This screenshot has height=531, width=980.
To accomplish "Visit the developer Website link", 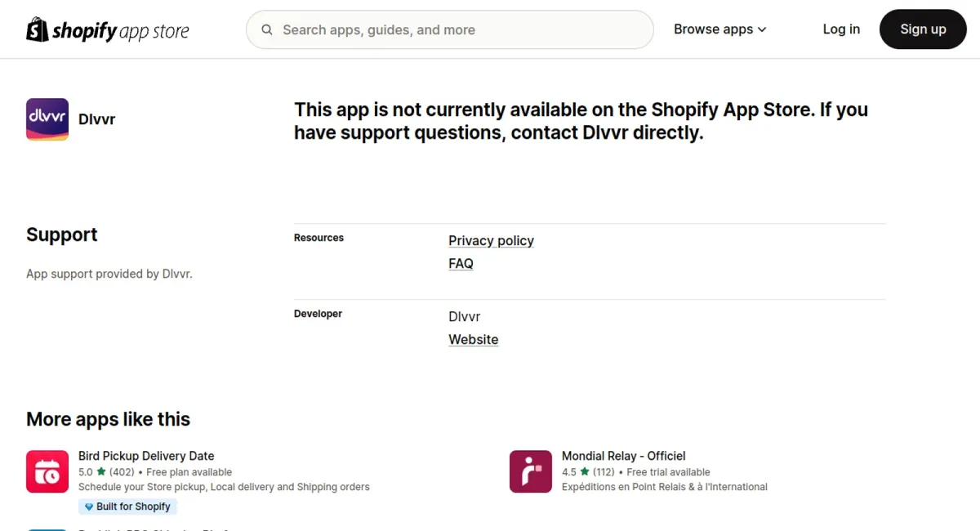I will [x=473, y=339].
